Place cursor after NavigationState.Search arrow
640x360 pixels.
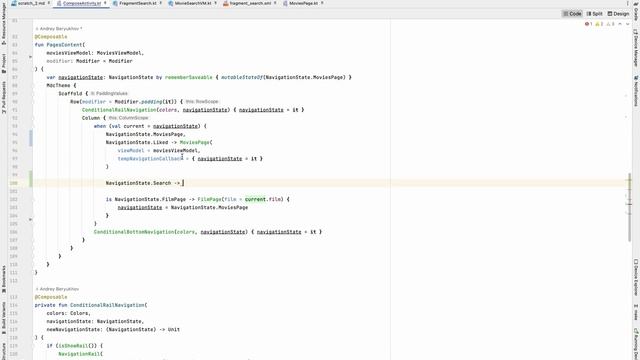[x=182, y=183]
